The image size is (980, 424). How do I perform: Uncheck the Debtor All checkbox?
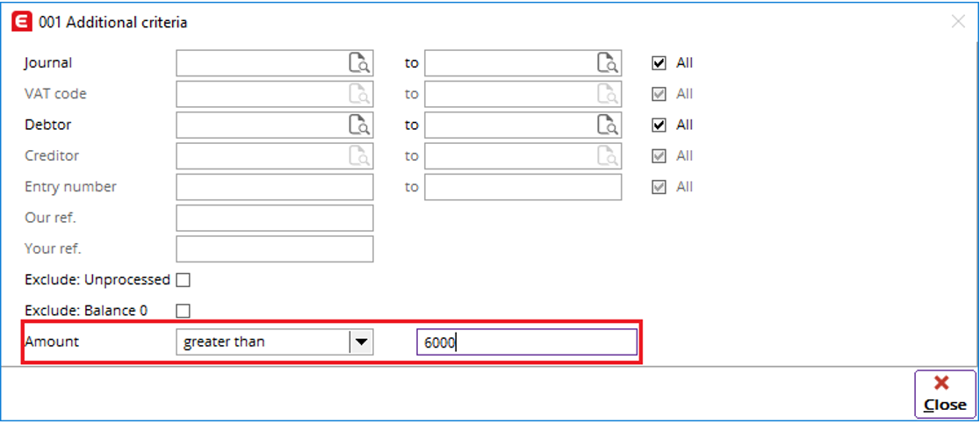point(658,125)
